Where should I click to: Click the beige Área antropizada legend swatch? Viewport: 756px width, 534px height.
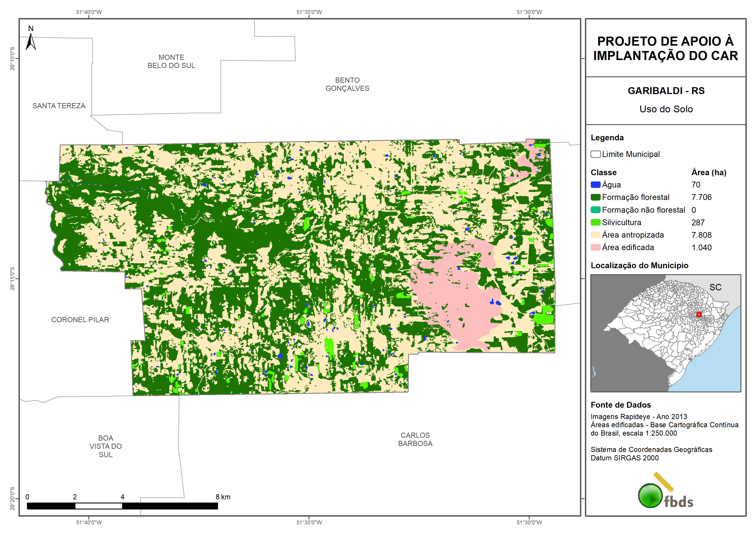point(595,235)
